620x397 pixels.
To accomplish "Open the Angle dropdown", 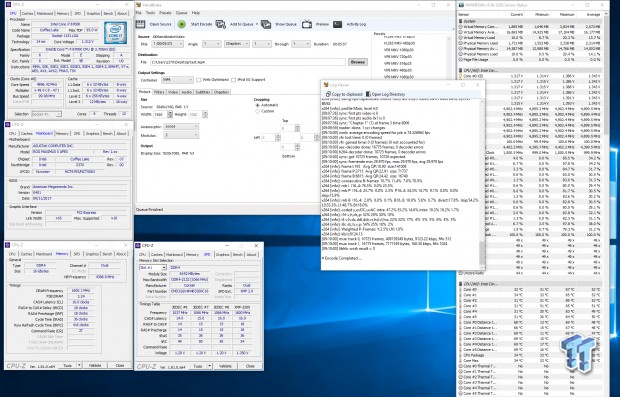I will (212, 44).
